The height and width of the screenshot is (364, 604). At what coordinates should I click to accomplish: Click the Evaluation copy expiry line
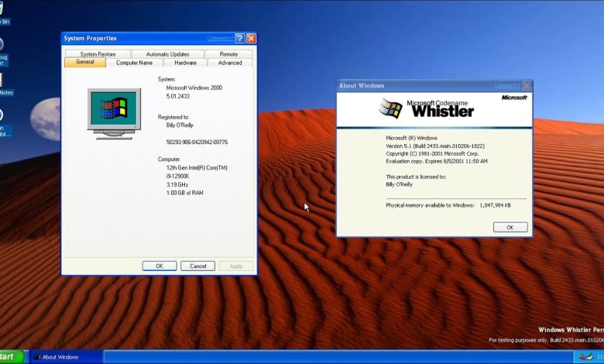click(x=437, y=161)
